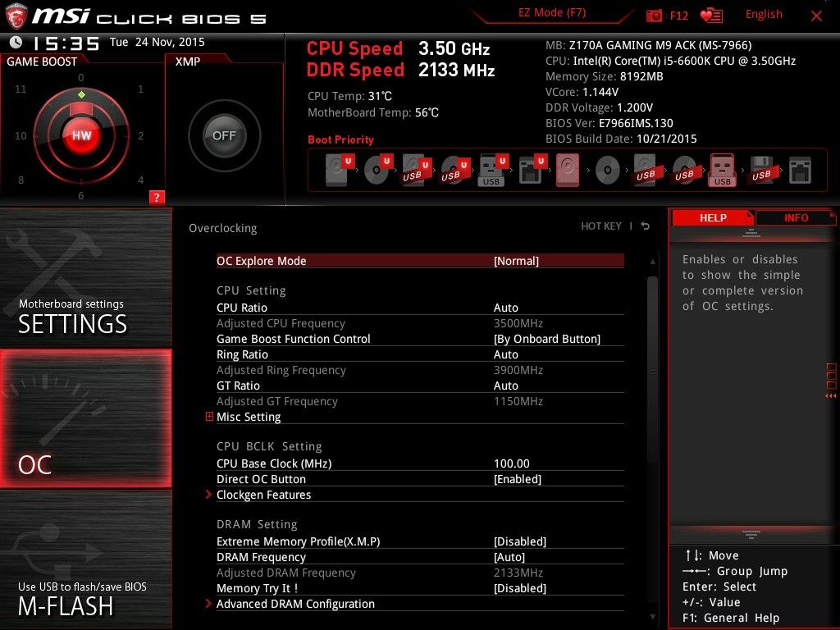
Task: Click the GAME BOOST header label
Action: pos(42,62)
